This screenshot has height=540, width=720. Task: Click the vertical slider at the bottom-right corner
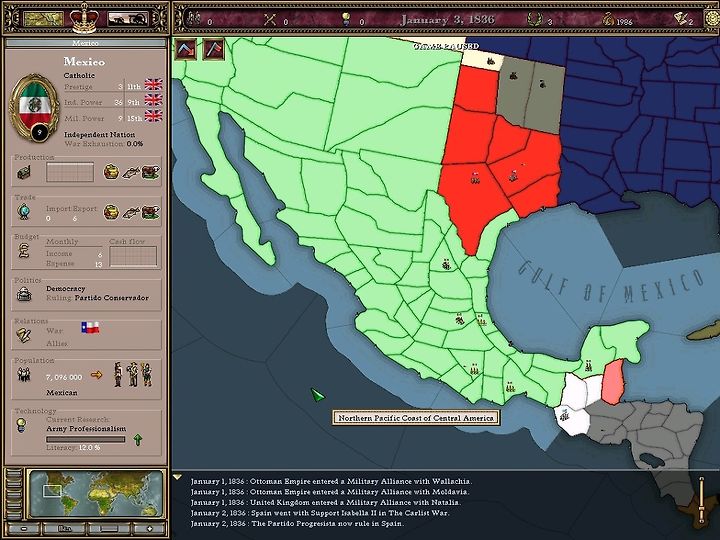click(x=702, y=501)
